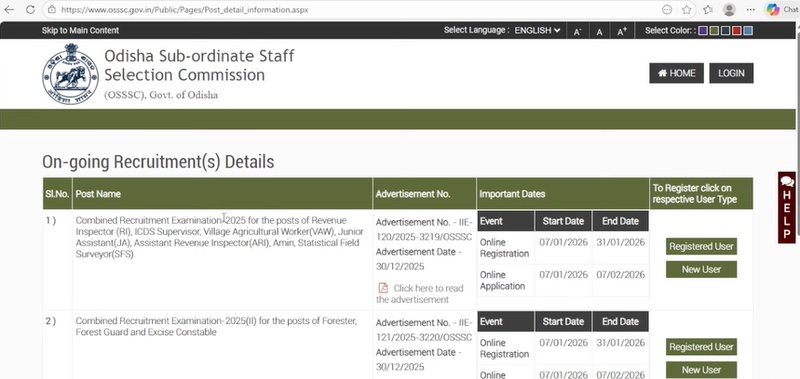
Task: Increase font size with A+ button
Action: (x=622, y=31)
